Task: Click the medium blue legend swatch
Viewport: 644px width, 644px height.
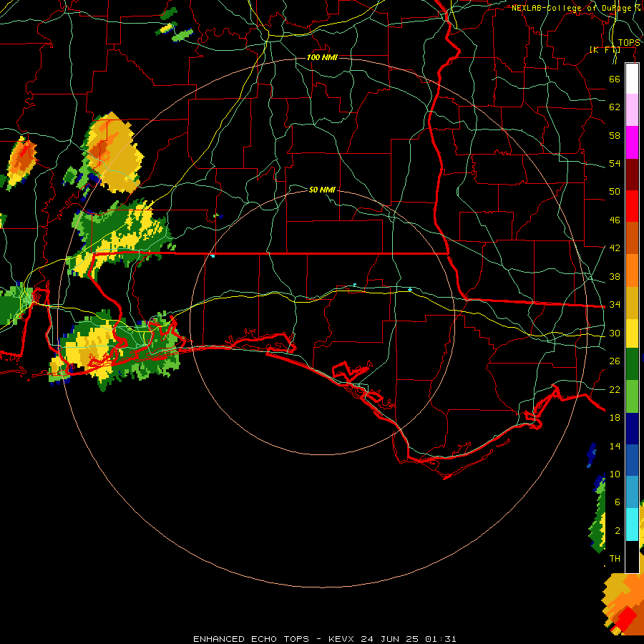Action: [x=632, y=460]
